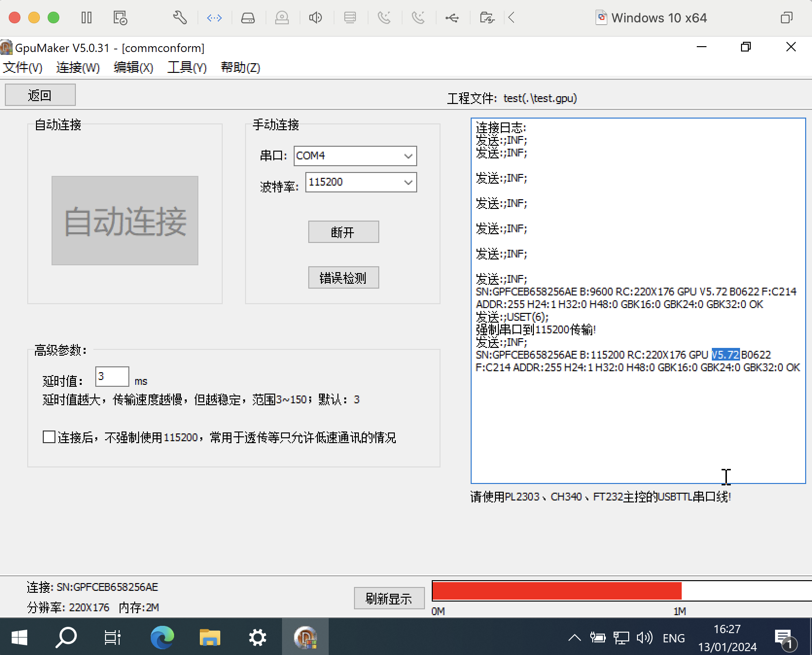Click 分辨率: 220X176 status text

[68, 607]
